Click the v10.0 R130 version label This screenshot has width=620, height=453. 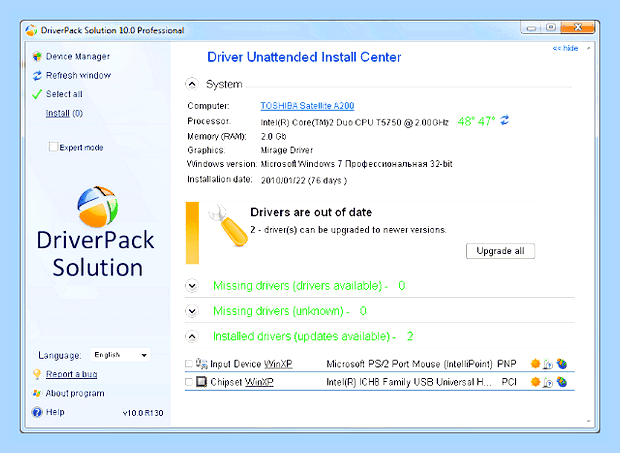click(143, 413)
